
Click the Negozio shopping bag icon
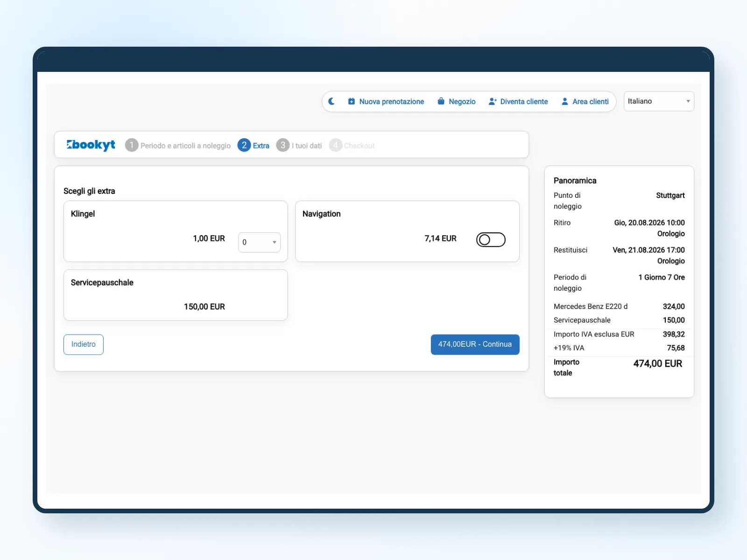[x=441, y=101]
